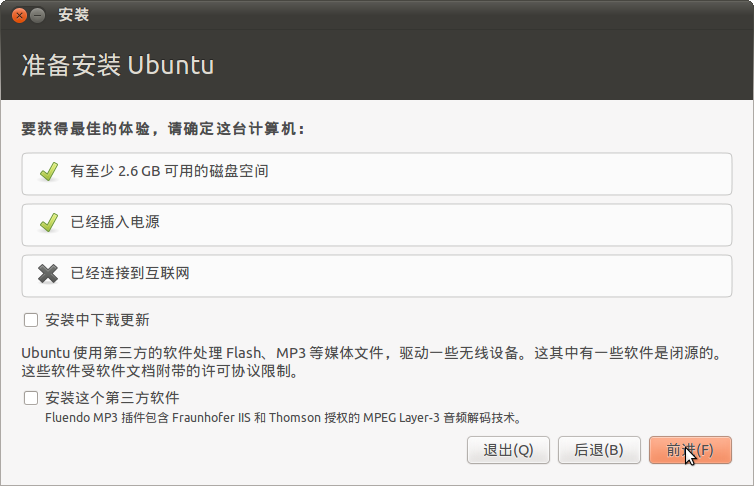Click the gray X icon beside 已经连接到互联网

click(x=48, y=274)
